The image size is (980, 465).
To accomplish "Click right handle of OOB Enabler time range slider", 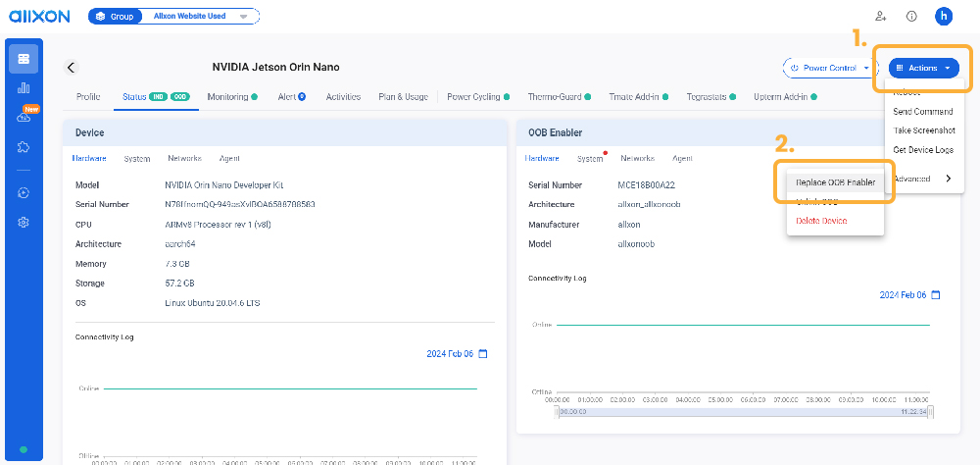I will [x=931, y=412].
